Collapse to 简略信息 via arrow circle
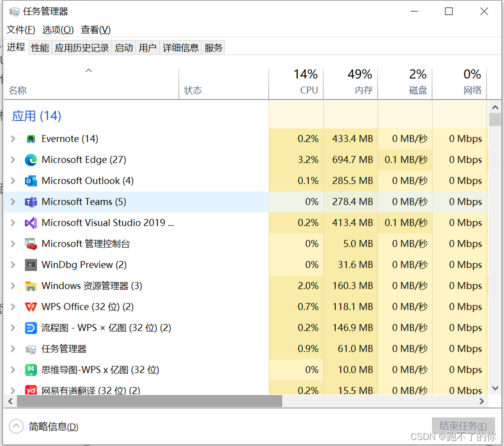This screenshot has height=446, width=504. point(16,426)
